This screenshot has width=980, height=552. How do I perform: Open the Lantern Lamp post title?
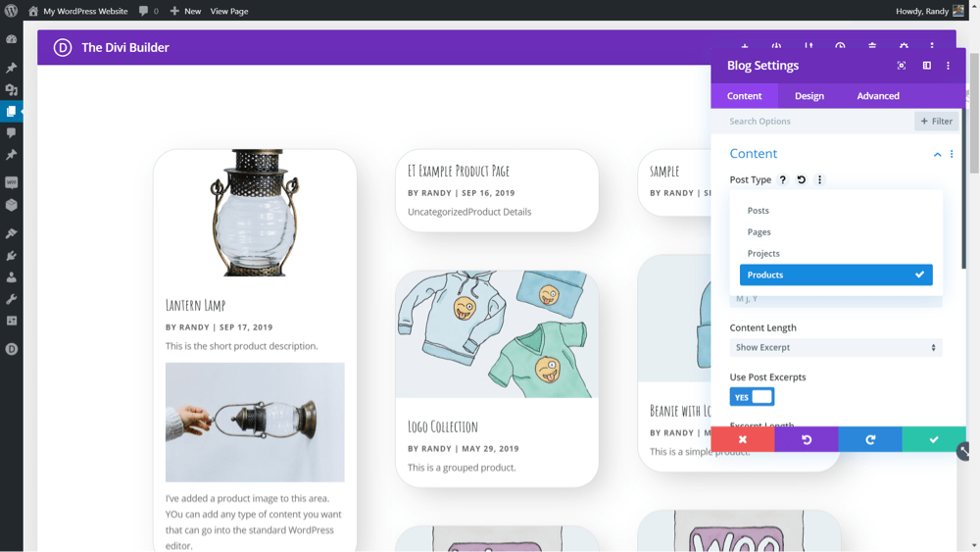195,305
